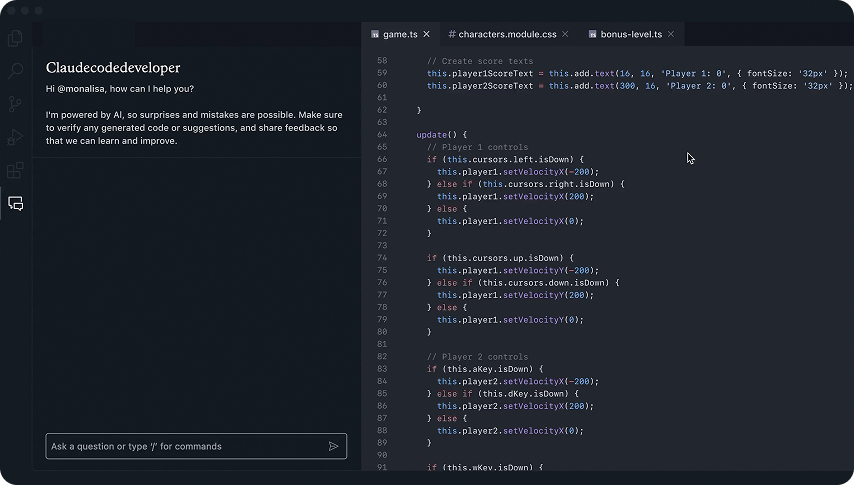The height and width of the screenshot is (485, 854).
Task: Open the Explorer files icon in activity bar
Action: point(15,39)
